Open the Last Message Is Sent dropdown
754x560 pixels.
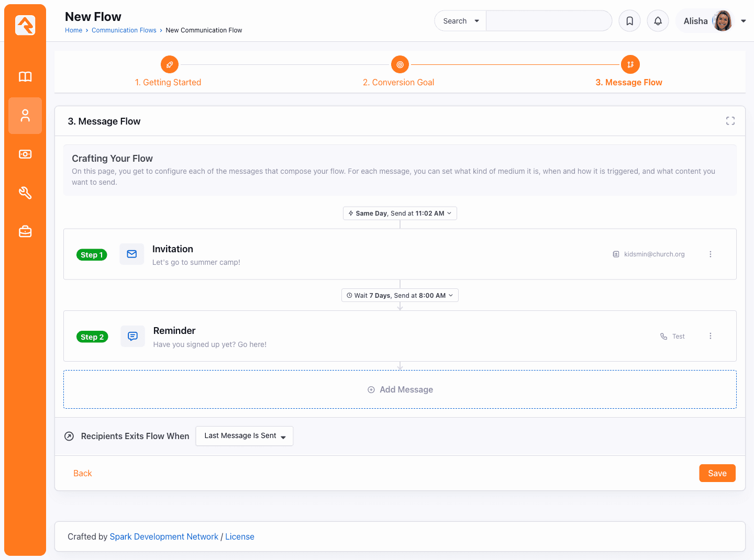coord(244,435)
